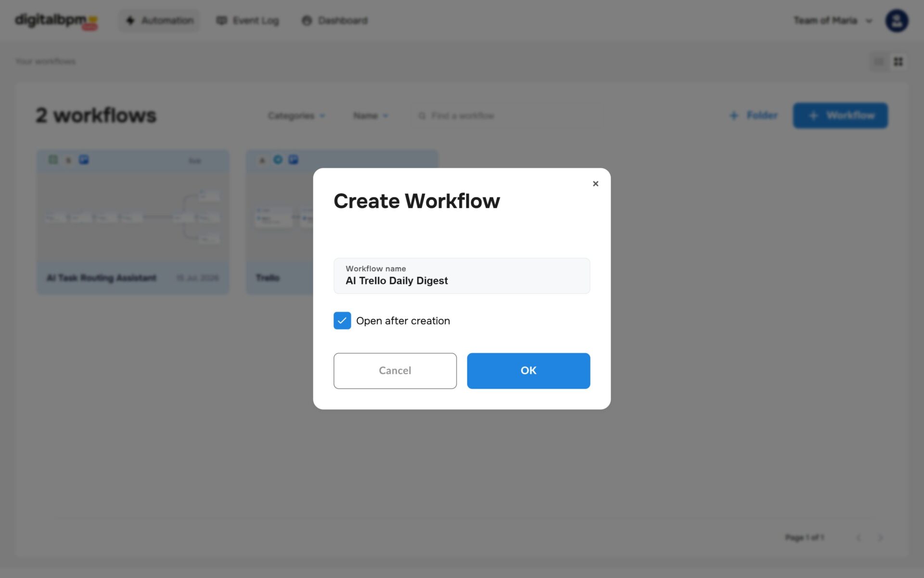Click the Open after creation label
Screen dimensions: 924x578
coord(403,321)
